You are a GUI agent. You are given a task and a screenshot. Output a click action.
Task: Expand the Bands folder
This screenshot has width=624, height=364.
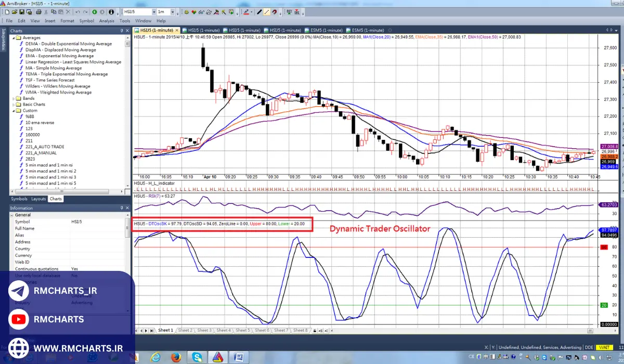[x=14, y=98]
